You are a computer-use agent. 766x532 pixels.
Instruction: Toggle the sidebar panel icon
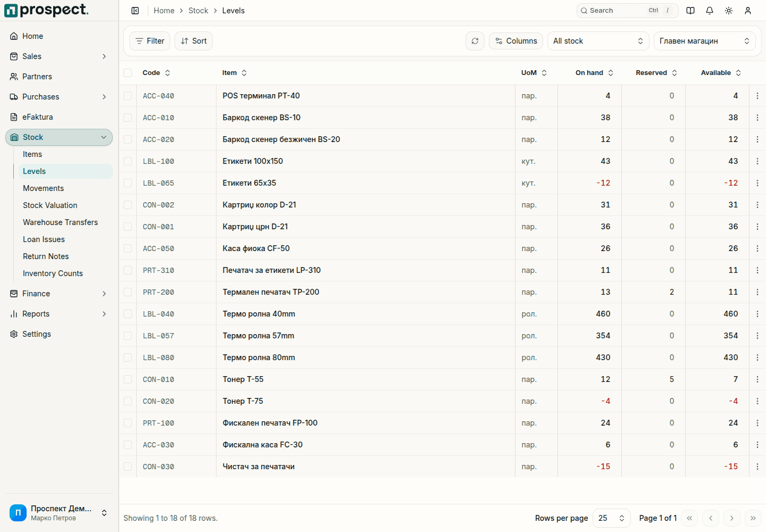[135, 11]
